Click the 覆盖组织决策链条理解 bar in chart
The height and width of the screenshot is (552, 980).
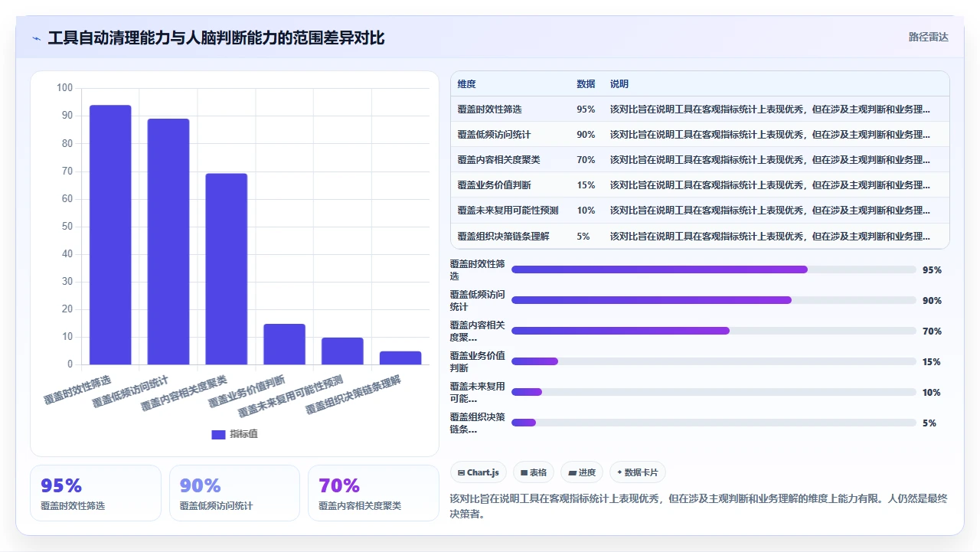pos(400,358)
